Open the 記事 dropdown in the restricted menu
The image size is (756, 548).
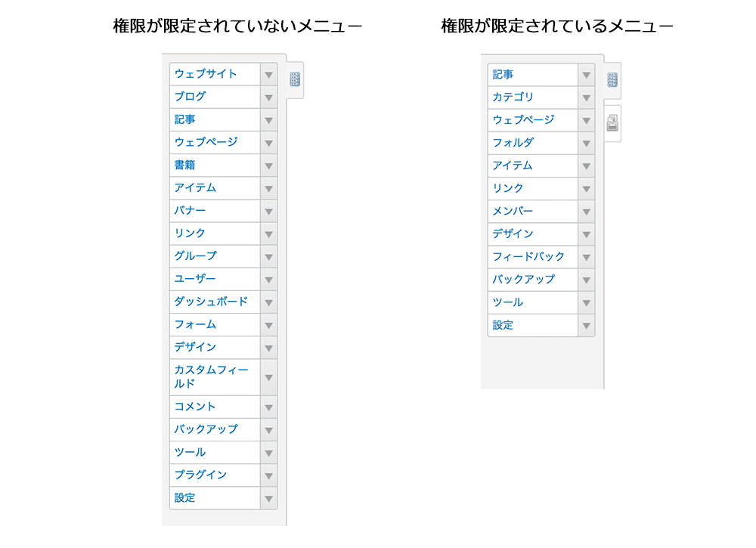point(587,74)
